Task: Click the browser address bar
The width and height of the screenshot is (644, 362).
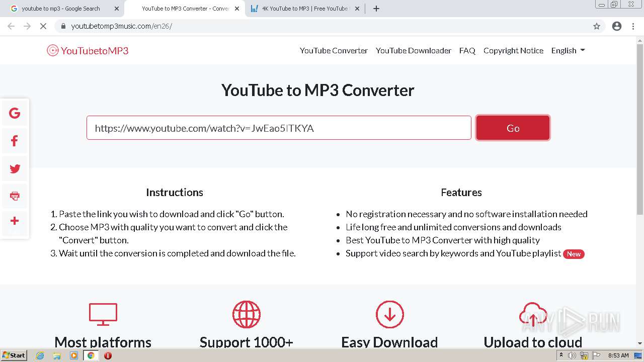Action: point(322,26)
